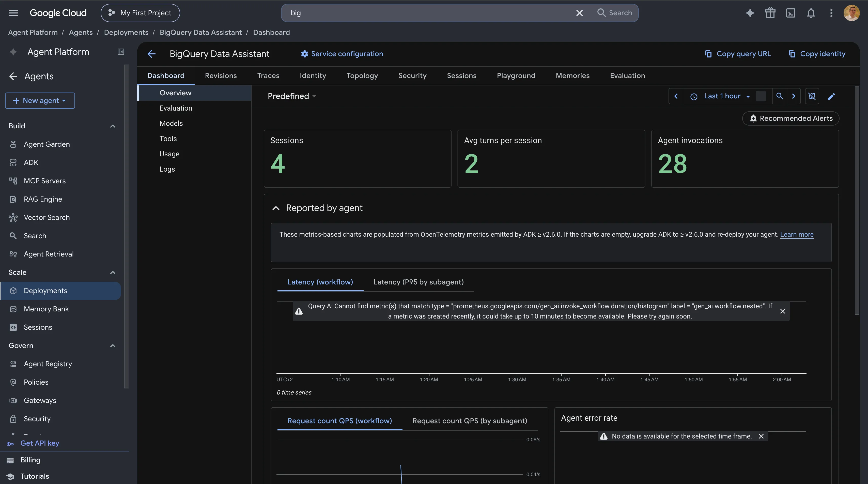Switch to top Evaluation tab

(627, 76)
